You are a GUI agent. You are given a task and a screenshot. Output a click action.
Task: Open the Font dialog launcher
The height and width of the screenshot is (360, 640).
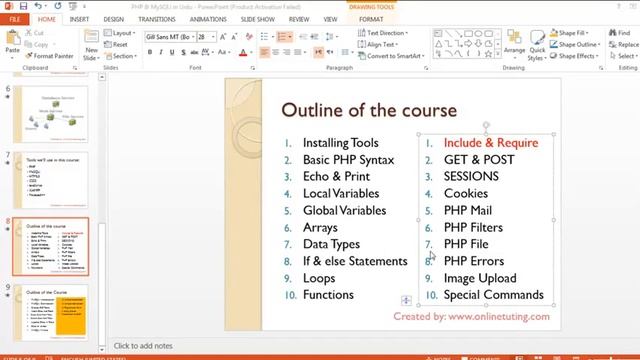pyautogui.click(x=253, y=68)
